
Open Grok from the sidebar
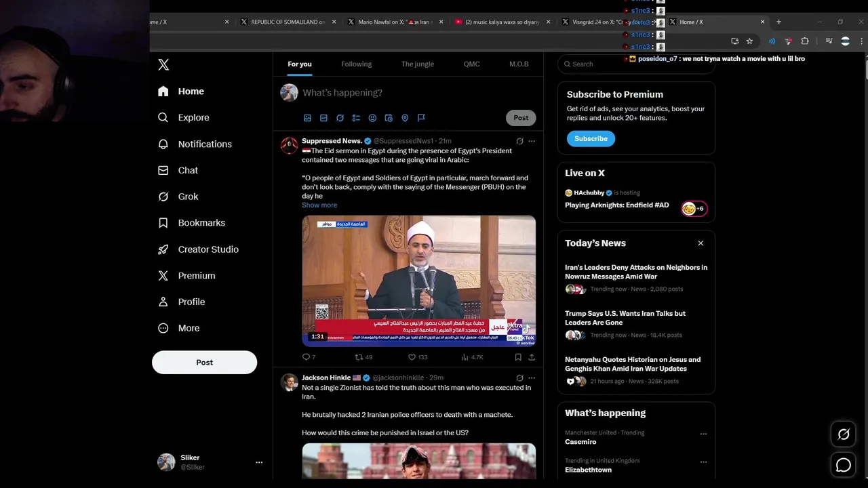pos(178,197)
